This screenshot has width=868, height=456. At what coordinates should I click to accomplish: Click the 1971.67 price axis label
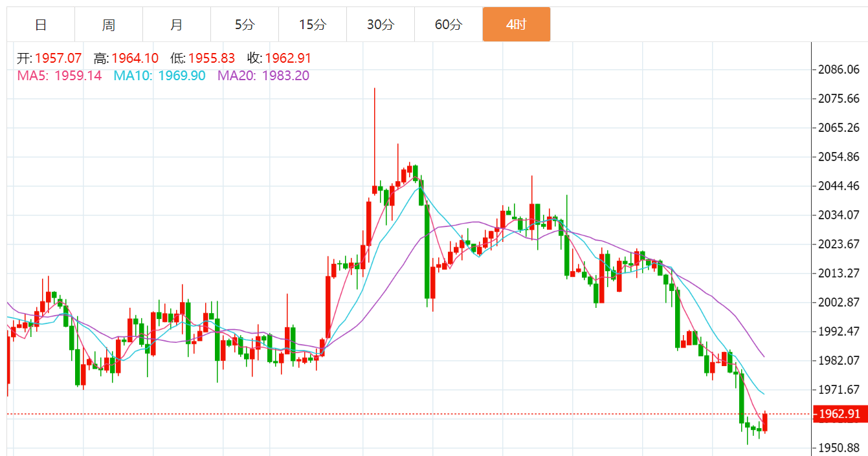840,389
